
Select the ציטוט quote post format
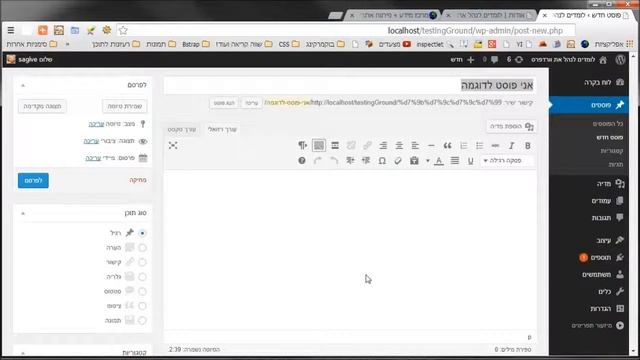(x=142, y=306)
